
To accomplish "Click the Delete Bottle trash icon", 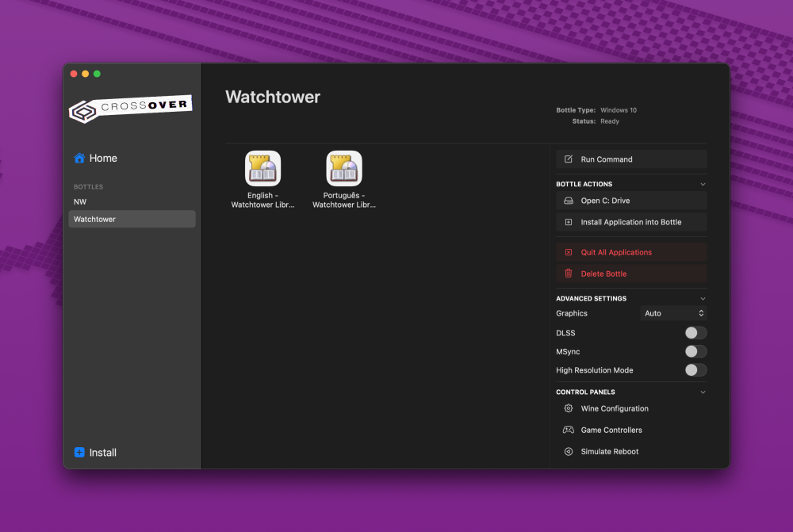I will tap(569, 274).
